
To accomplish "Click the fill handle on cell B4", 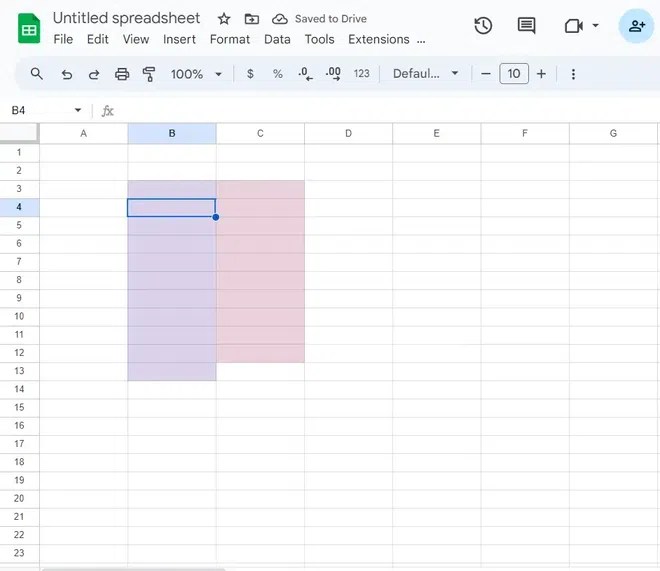I will pos(216,217).
